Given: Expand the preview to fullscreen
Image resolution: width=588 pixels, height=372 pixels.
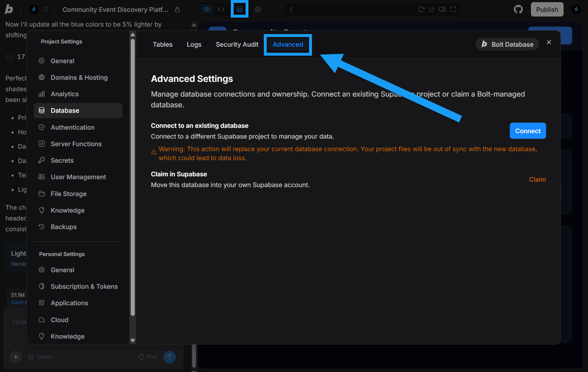Looking at the screenshot, I should (453, 9).
